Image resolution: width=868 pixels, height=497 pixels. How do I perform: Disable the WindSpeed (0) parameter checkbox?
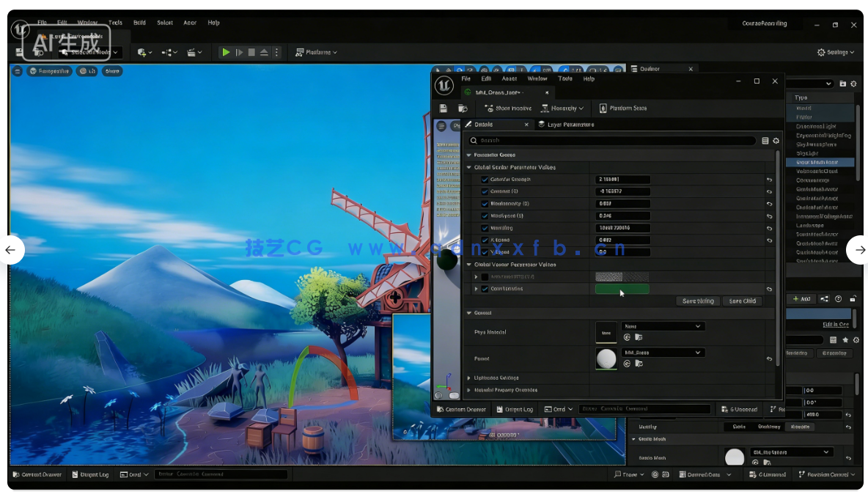pyautogui.click(x=485, y=216)
